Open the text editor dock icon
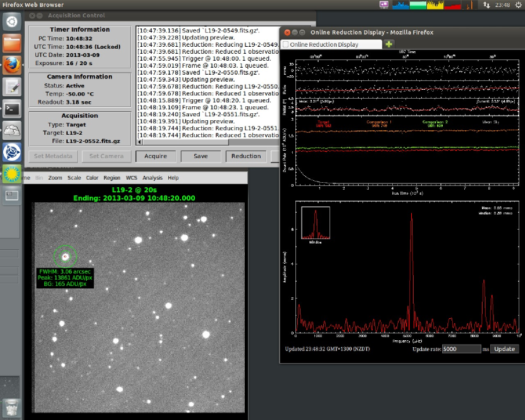The height and width of the screenshot is (420, 525). point(11,87)
